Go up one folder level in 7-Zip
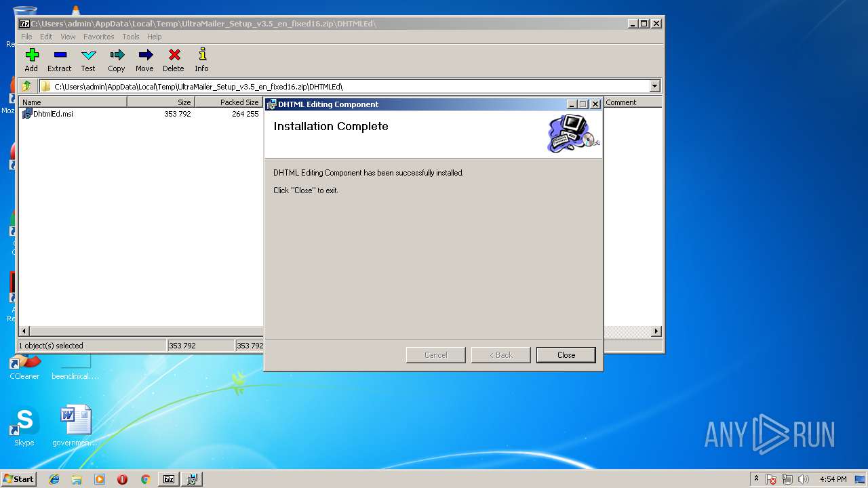This screenshot has width=868, height=488. pos(26,86)
